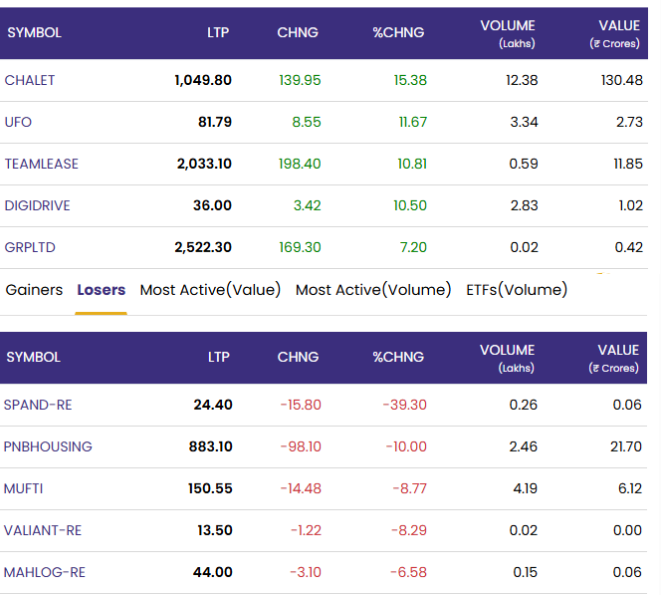Click CHALET's LTP value 1,049.80

coord(203,80)
